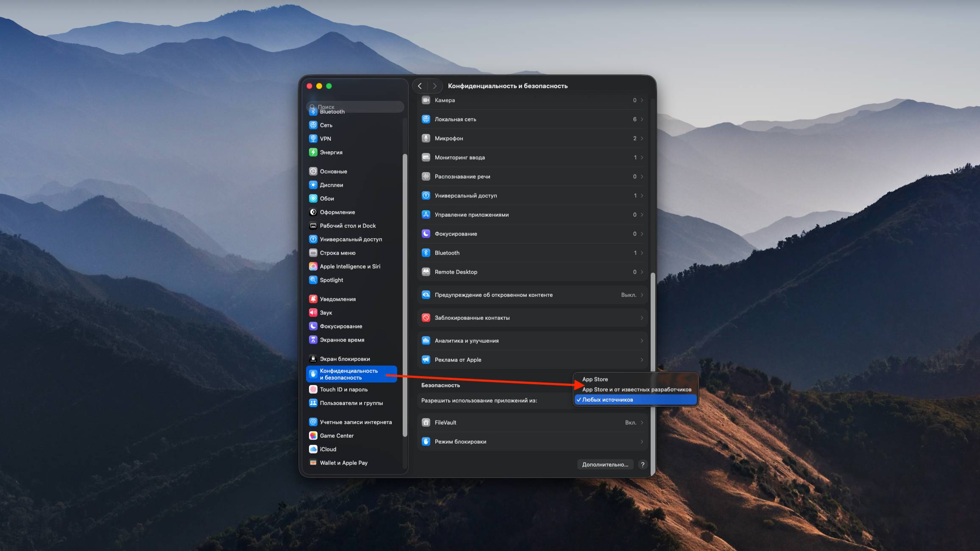Image resolution: width=980 pixels, height=551 pixels.
Task: Click the Wallet and Apple Pay icon
Action: pyautogui.click(x=313, y=463)
